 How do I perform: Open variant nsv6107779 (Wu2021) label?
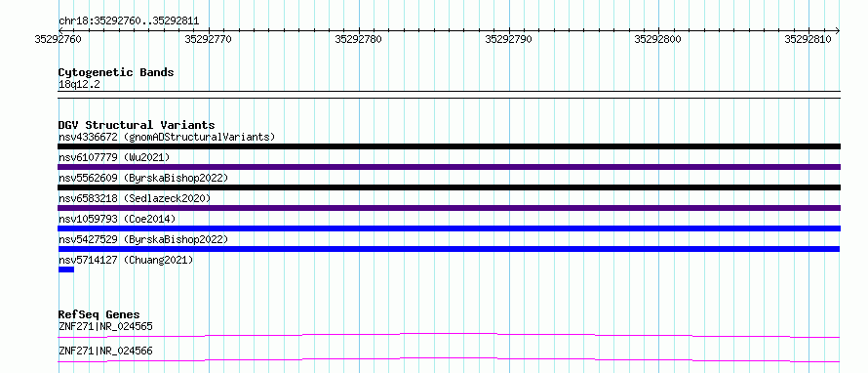click(114, 157)
